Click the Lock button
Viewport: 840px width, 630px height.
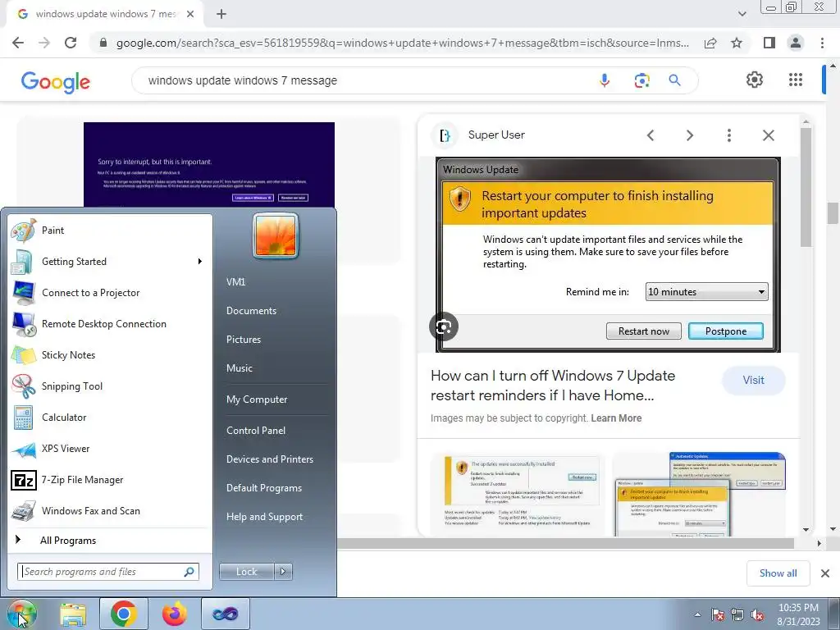coord(246,572)
